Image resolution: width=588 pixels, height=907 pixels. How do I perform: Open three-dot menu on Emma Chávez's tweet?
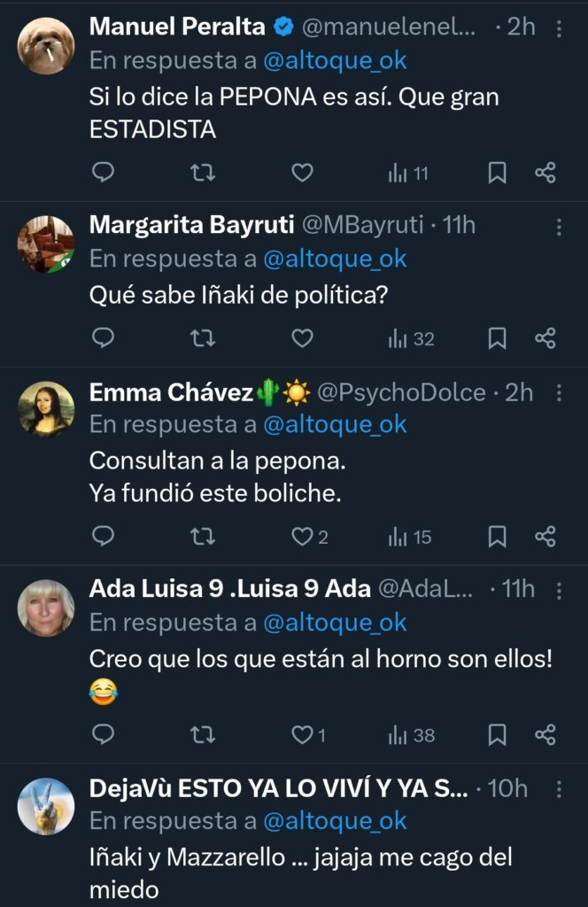559,393
